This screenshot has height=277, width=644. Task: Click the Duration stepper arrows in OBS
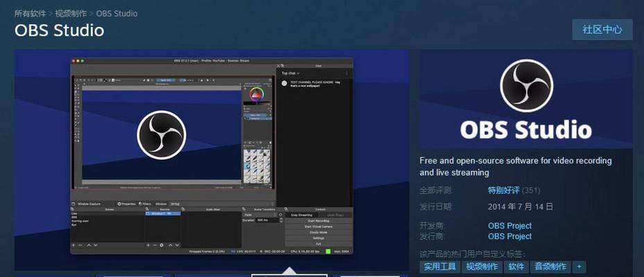coord(281,220)
